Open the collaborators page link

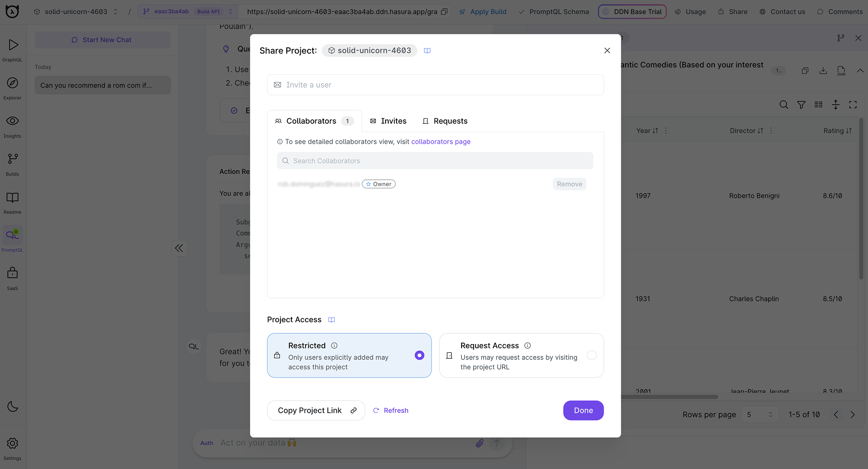441,141
